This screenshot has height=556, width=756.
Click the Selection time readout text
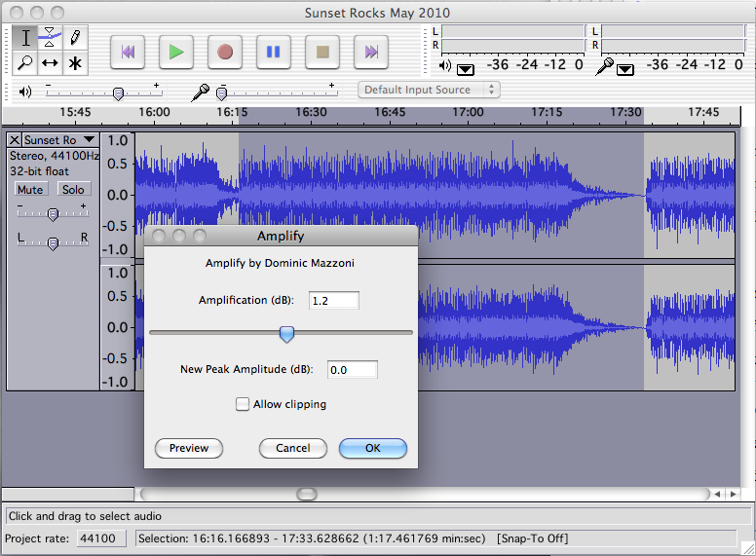[x=312, y=538]
